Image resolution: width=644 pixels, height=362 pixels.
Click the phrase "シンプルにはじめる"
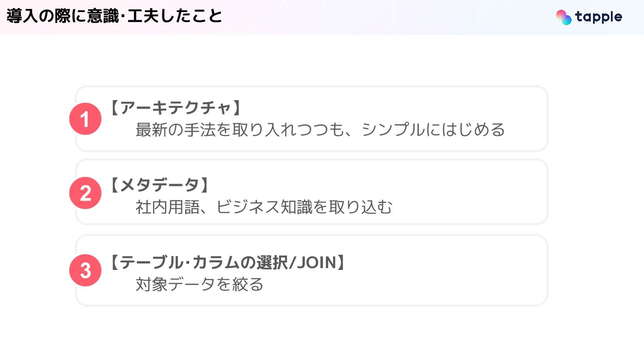[433, 130]
